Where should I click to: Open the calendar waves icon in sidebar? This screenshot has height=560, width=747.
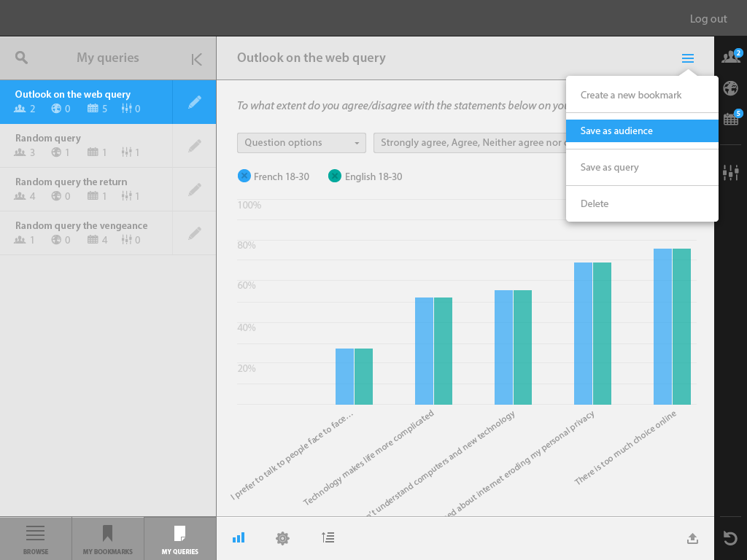pos(730,119)
